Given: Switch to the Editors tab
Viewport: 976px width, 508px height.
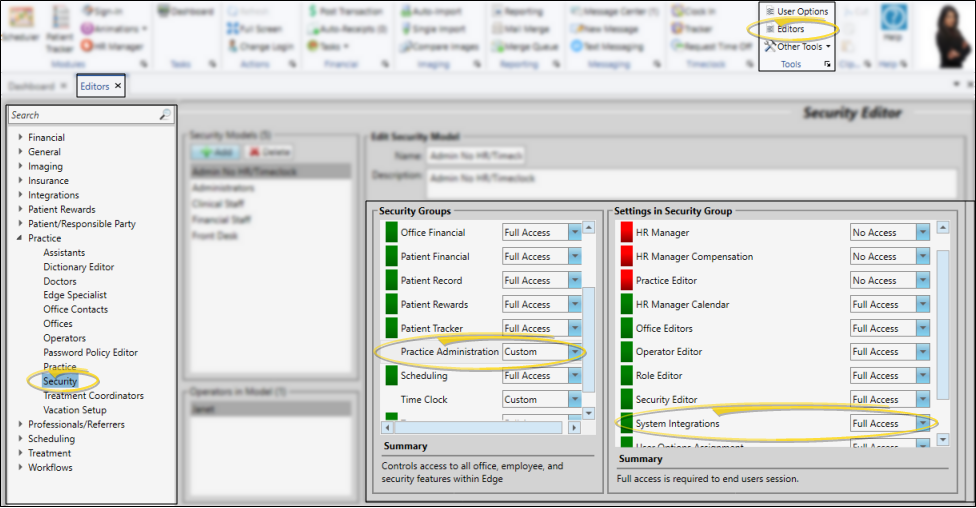Looking at the screenshot, I should point(95,87).
